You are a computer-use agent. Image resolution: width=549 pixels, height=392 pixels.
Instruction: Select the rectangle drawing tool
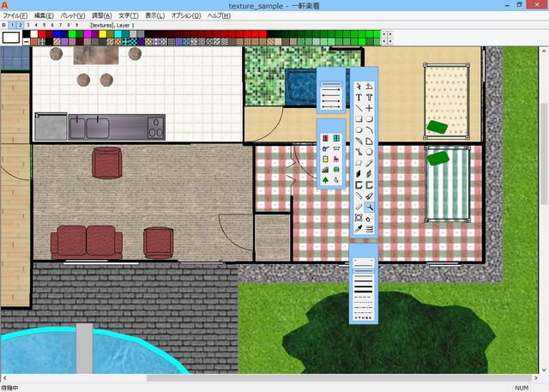[359, 119]
